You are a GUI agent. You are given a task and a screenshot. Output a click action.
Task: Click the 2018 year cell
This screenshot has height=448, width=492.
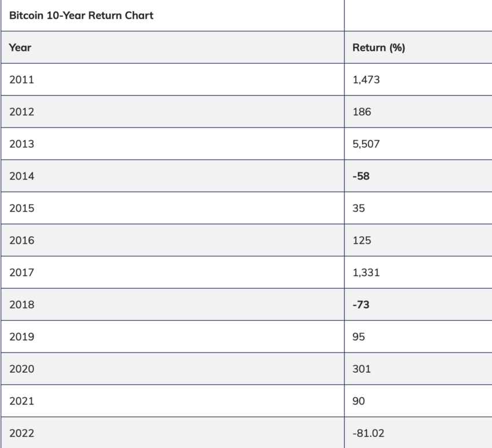coord(21,305)
